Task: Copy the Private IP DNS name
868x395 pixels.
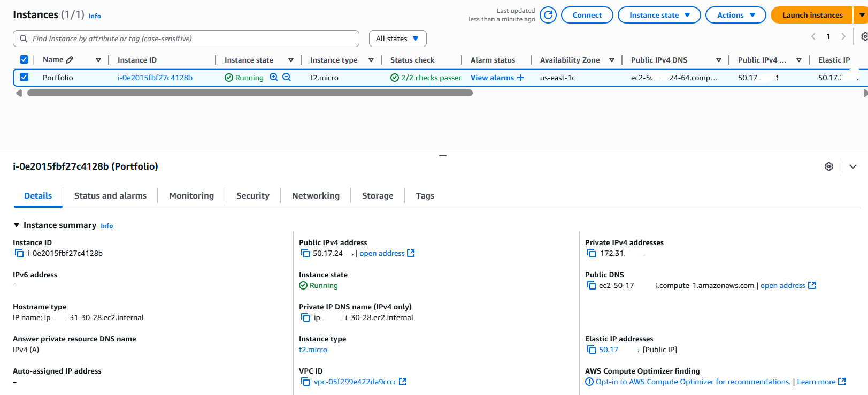Action: click(305, 317)
